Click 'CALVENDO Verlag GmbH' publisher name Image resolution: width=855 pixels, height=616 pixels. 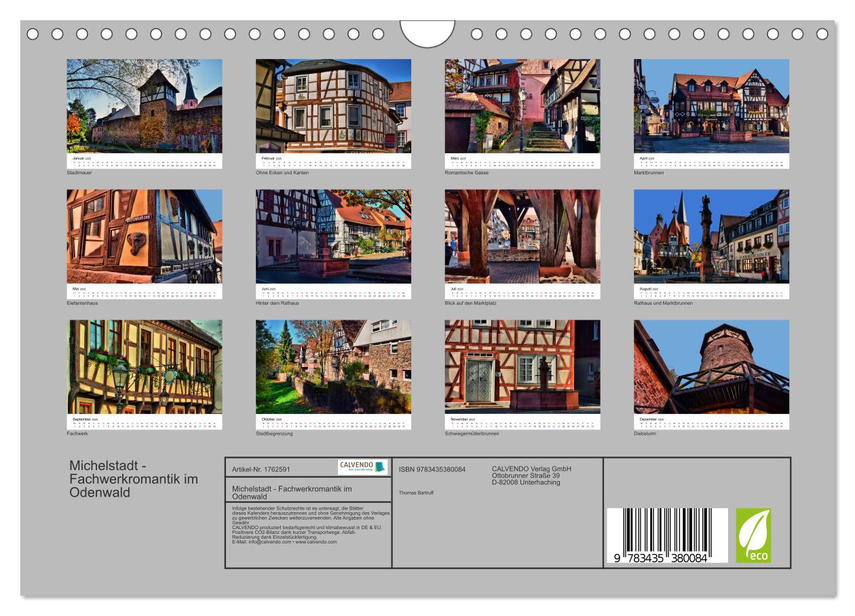click(x=531, y=469)
